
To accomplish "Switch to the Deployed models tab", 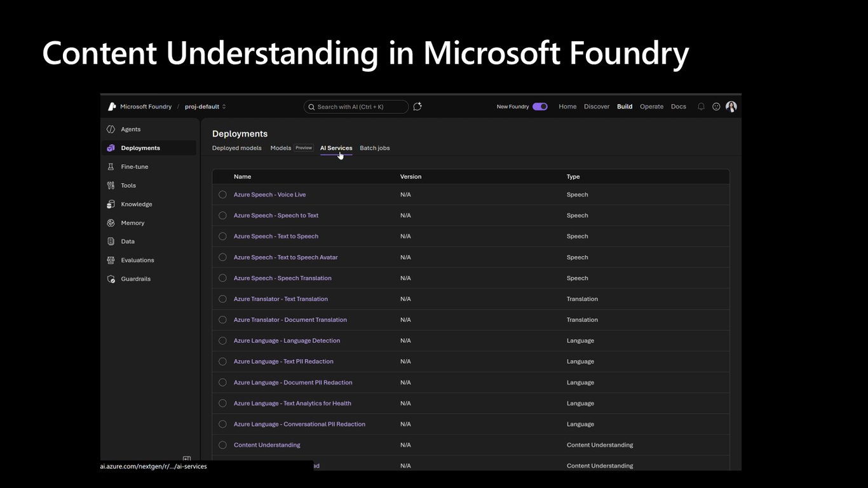I will point(237,148).
